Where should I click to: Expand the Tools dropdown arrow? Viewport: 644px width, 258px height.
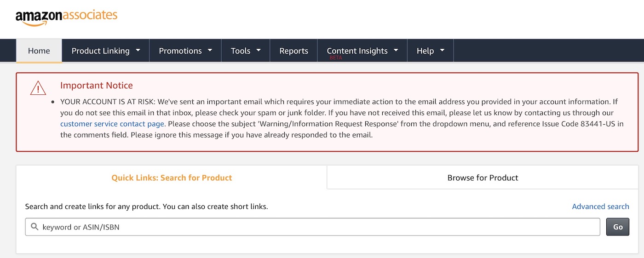259,50
